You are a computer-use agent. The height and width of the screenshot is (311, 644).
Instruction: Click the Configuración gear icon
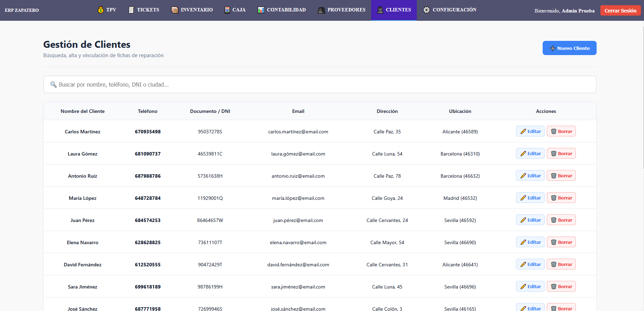coord(426,10)
